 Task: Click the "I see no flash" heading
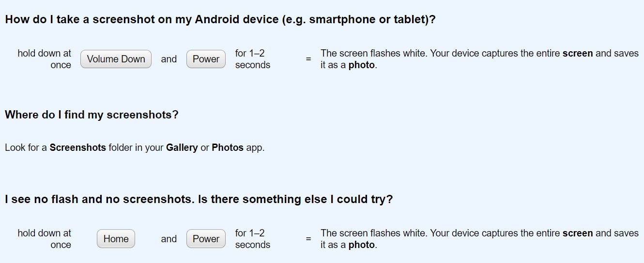(199, 199)
